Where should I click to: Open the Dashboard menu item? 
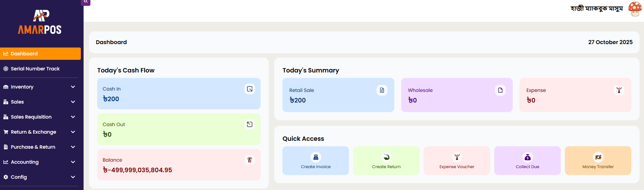coord(40,54)
